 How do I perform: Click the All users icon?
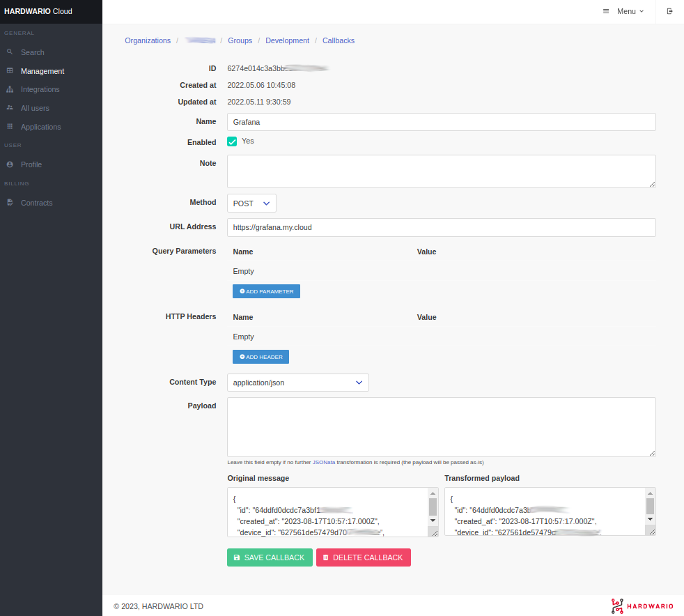[10, 108]
